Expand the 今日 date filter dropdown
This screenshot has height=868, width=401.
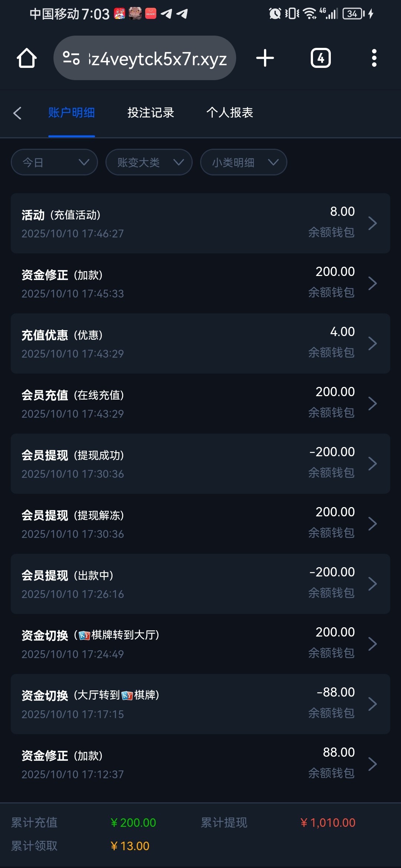click(x=55, y=162)
